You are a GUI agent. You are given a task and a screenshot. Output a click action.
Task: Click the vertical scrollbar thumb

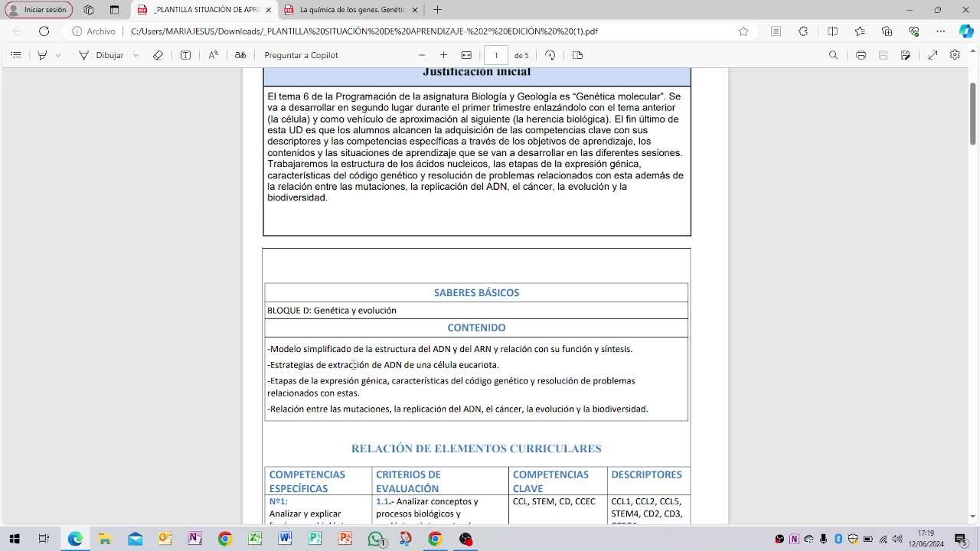(973, 112)
